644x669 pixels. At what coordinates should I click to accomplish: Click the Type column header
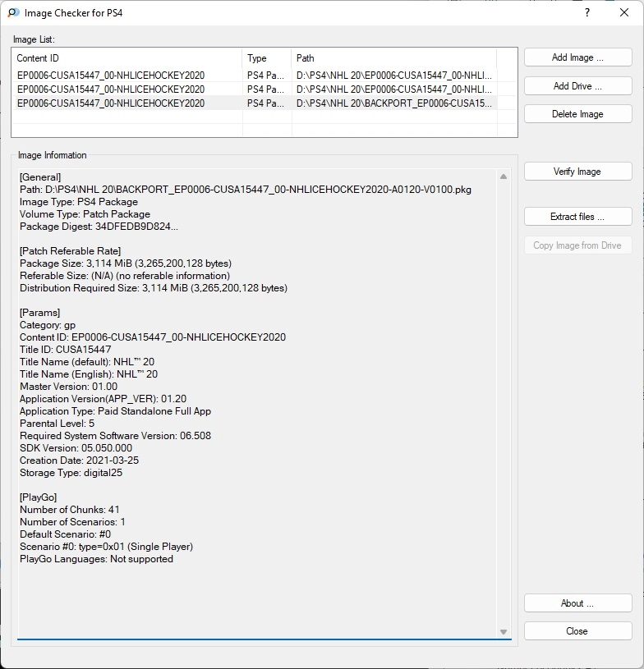[267, 58]
